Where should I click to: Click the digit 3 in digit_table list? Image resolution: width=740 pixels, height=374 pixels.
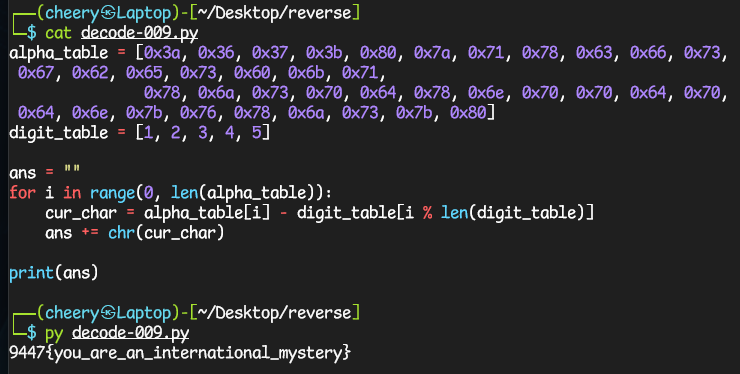[x=203, y=132]
